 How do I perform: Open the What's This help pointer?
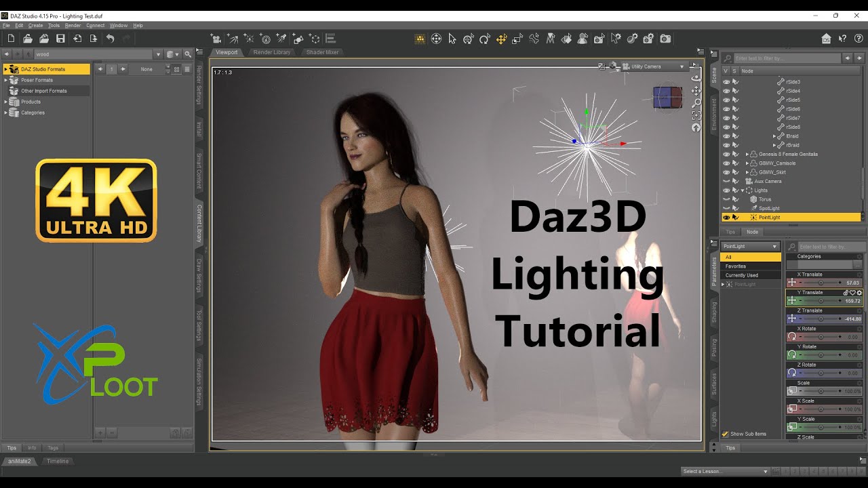click(x=842, y=39)
